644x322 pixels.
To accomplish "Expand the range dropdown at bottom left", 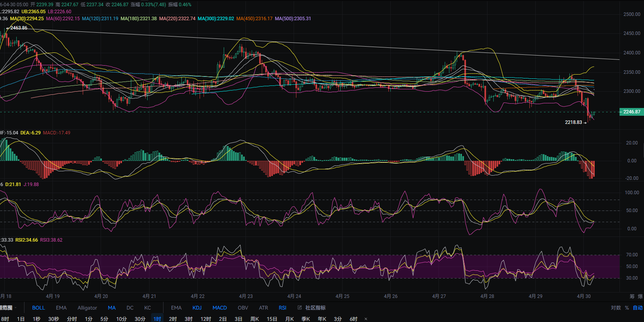I will pyautogui.click(x=9, y=308).
